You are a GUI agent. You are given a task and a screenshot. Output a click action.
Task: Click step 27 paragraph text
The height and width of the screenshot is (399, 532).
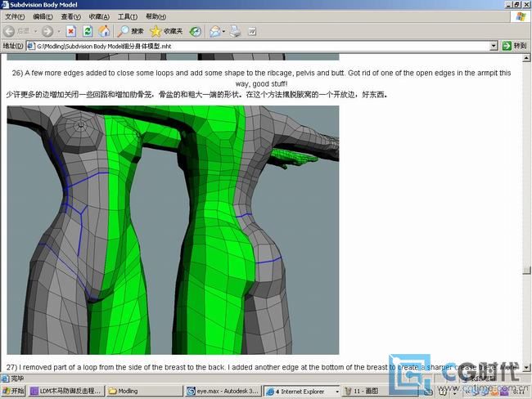tap(263, 367)
